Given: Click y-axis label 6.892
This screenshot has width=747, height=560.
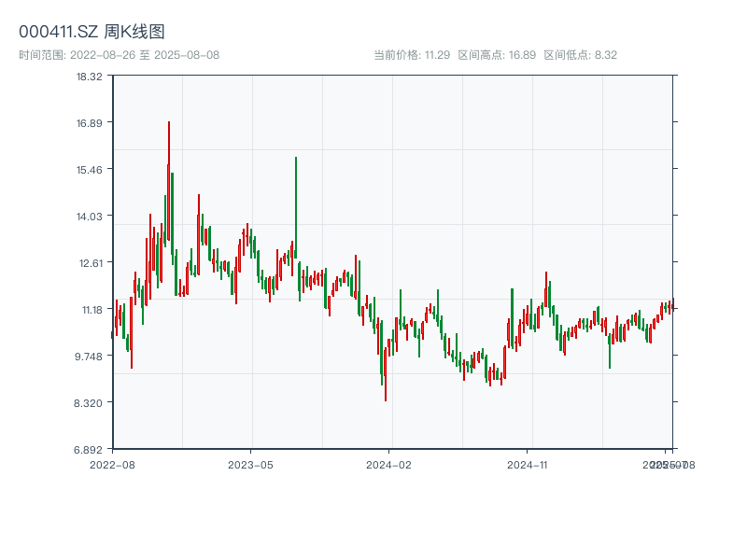Looking at the screenshot, I should (x=88, y=450).
